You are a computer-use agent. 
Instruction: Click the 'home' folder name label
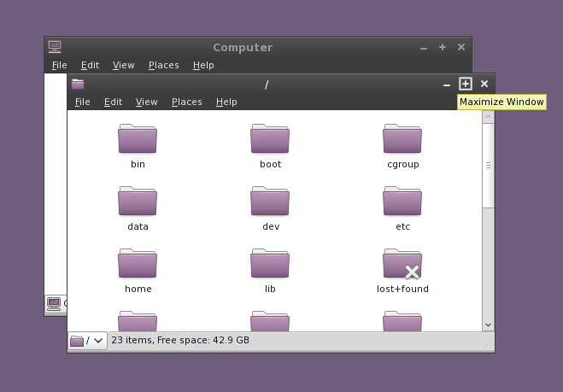pos(138,290)
